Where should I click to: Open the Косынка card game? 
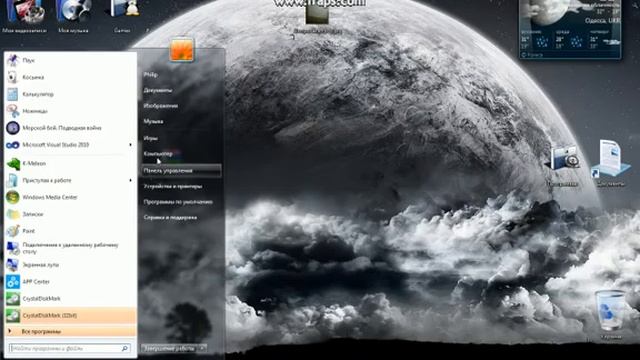click(70, 77)
